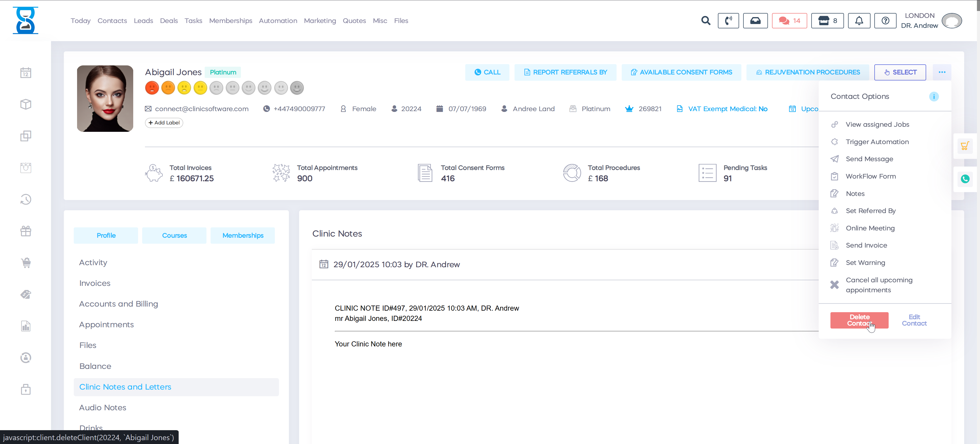
Task: Open the Marketing menu
Action: pos(320,20)
